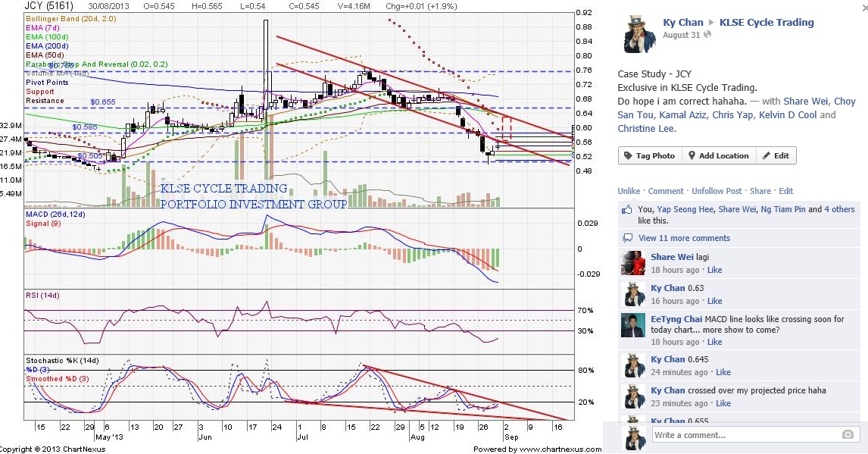This screenshot has width=868, height=454.
Task: Click the MACD (26d,12d) panel label
Action: (55, 214)
